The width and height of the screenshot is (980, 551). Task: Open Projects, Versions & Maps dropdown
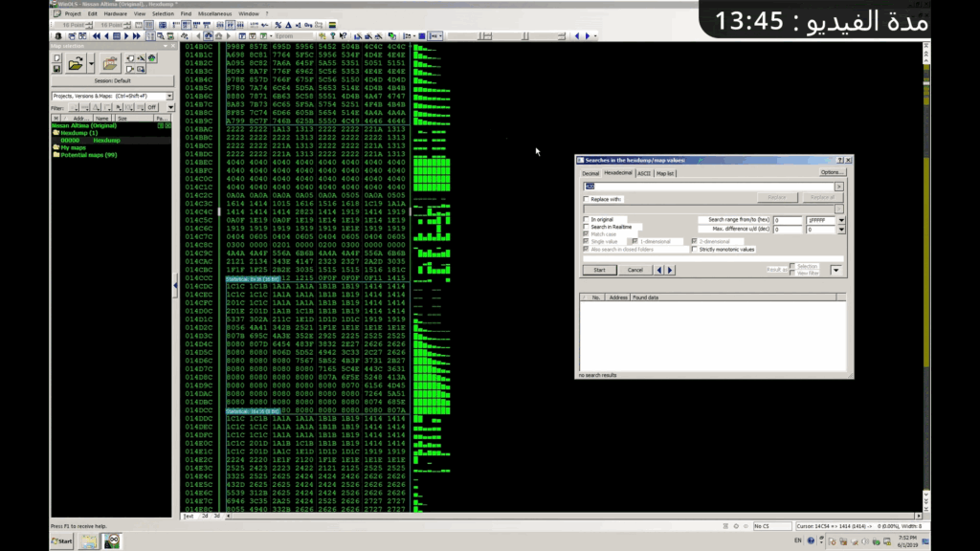point(169,96)
